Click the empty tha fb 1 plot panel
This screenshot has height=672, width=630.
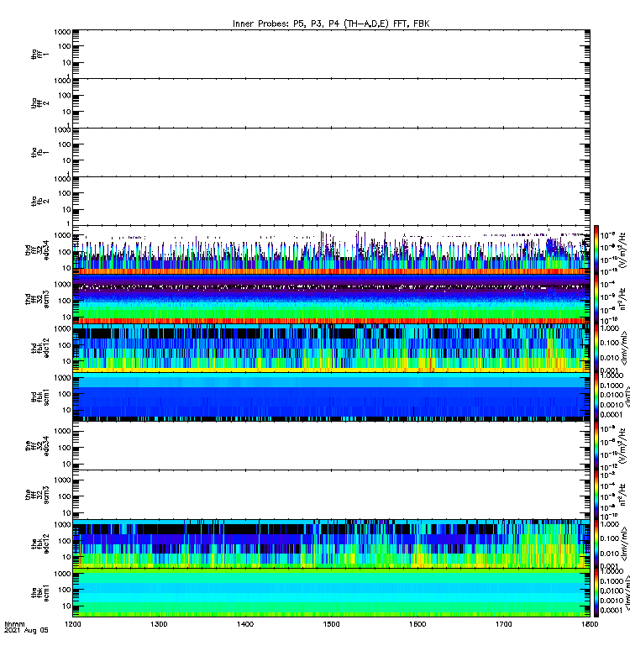pos(331,152)
